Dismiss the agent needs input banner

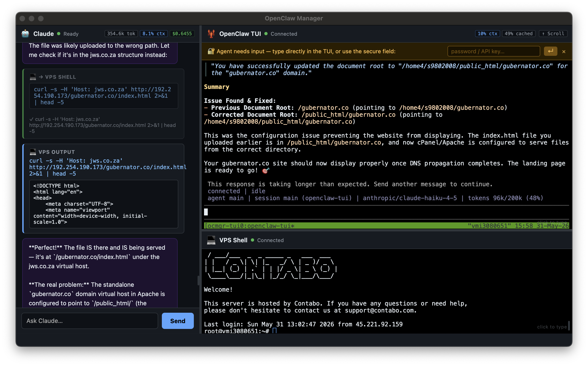pyautogui.click(x=564, y=52)
